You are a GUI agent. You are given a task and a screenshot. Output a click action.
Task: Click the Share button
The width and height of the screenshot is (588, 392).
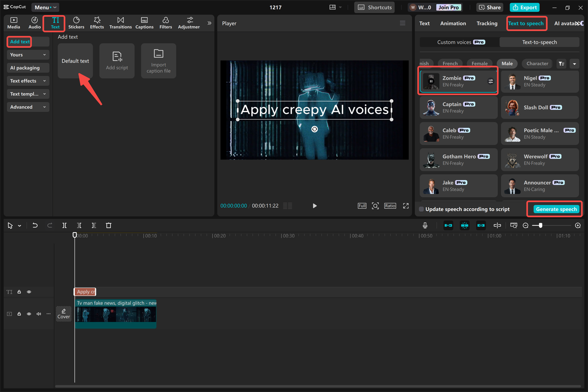[x=490, y=7]
